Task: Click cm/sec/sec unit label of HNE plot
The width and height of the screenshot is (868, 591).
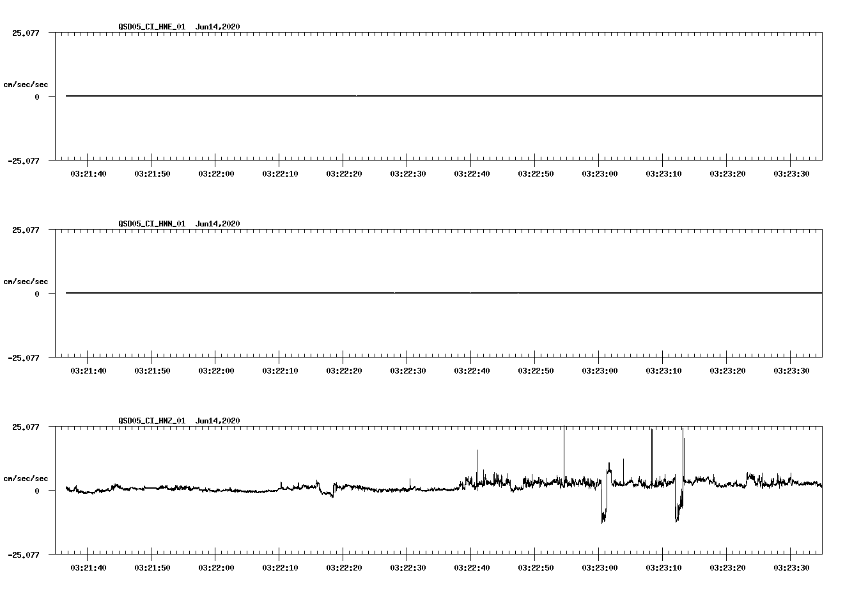Action: (26, 84)
